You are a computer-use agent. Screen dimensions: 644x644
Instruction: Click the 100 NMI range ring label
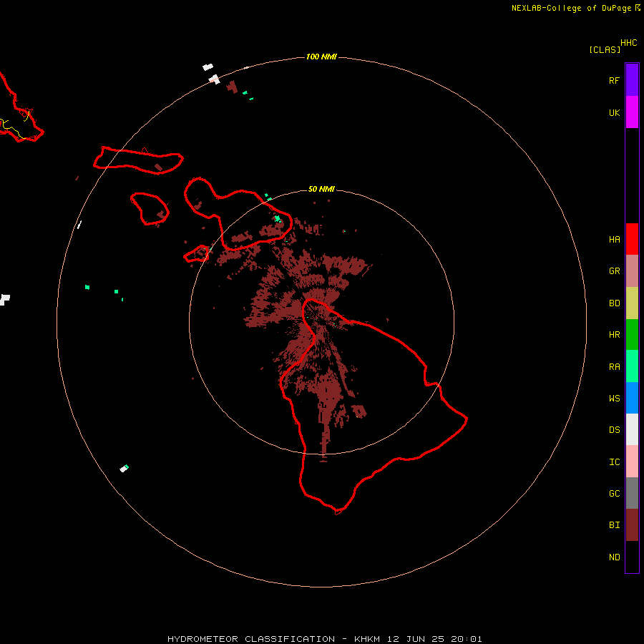(321, 57)
